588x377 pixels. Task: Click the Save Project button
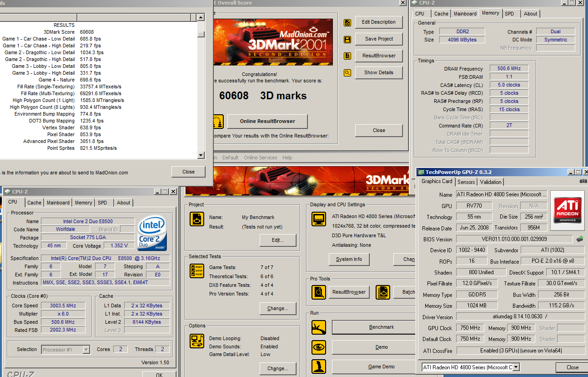coord(378,39)
